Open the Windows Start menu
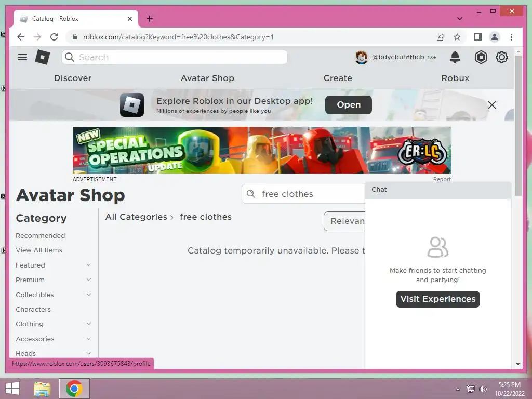 (x=12, y=389)
